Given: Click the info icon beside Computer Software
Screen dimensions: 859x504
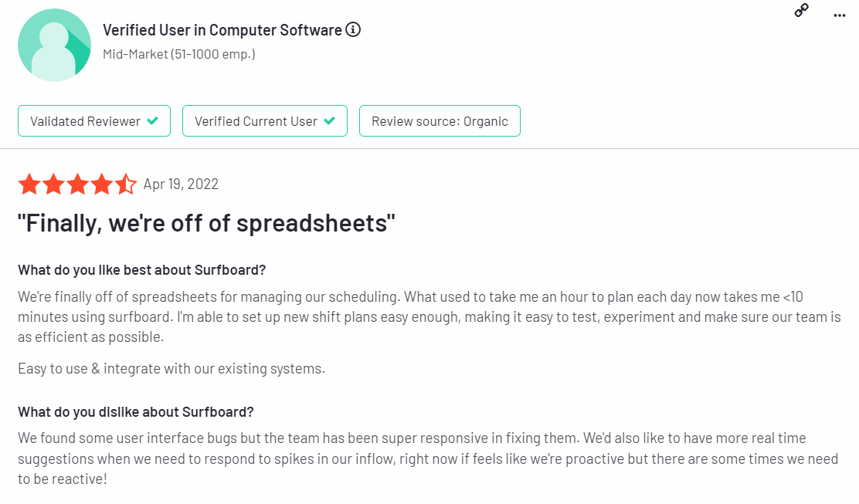Looking at the screenshot, I should click(353, 29).
